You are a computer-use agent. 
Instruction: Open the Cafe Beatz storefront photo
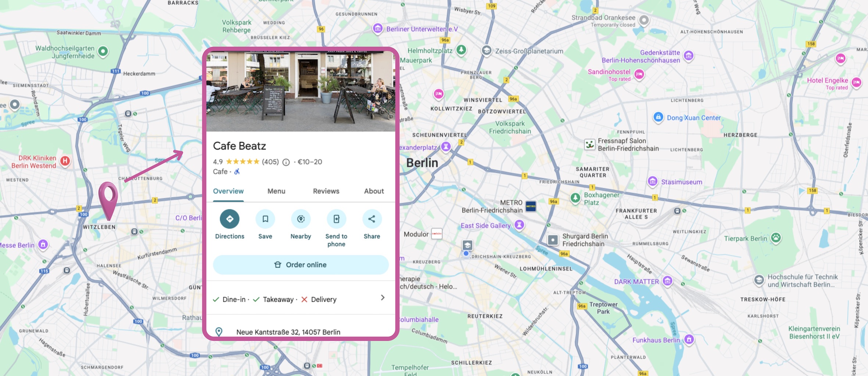(x=301, y=91)
